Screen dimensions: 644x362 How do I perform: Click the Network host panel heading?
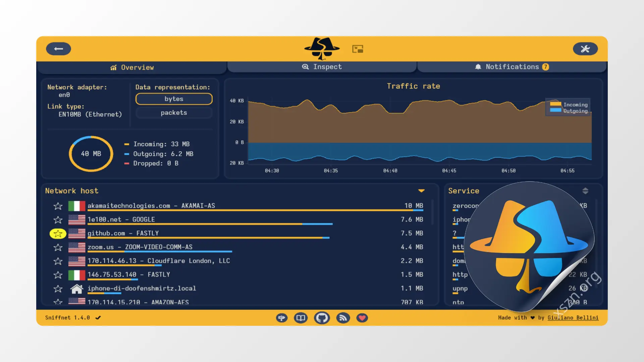72,191
